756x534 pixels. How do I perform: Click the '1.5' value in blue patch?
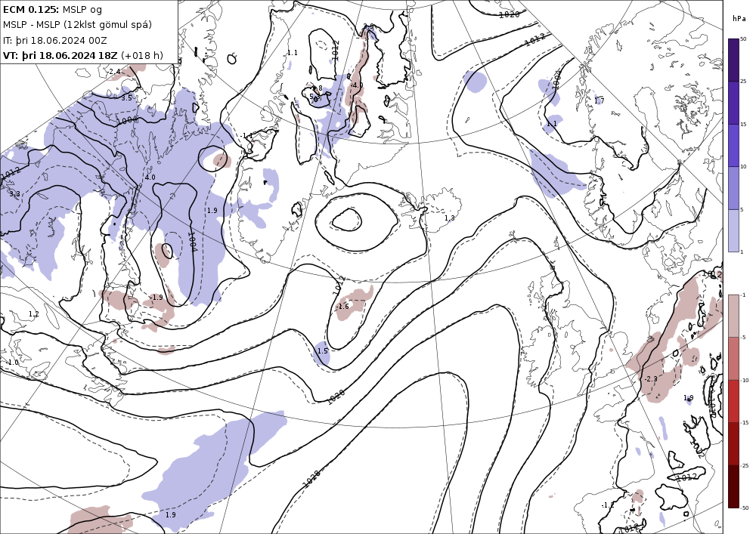click(x=323, y=351)
